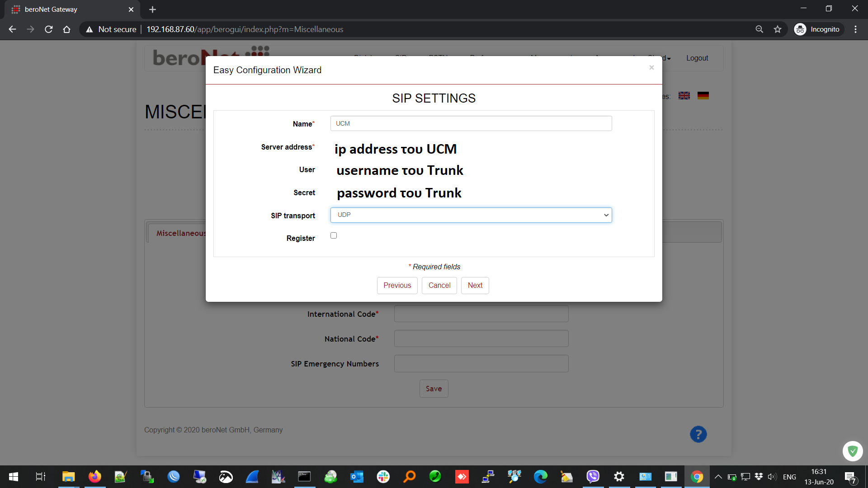Open the blue help question mark
The height and width of the screenshot is (488, 868).
[x=698, y=435]
